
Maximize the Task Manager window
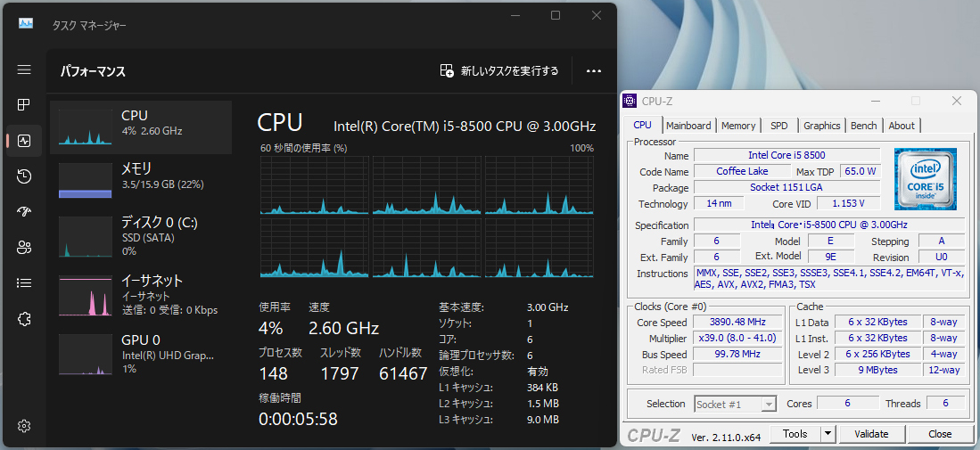556,16
